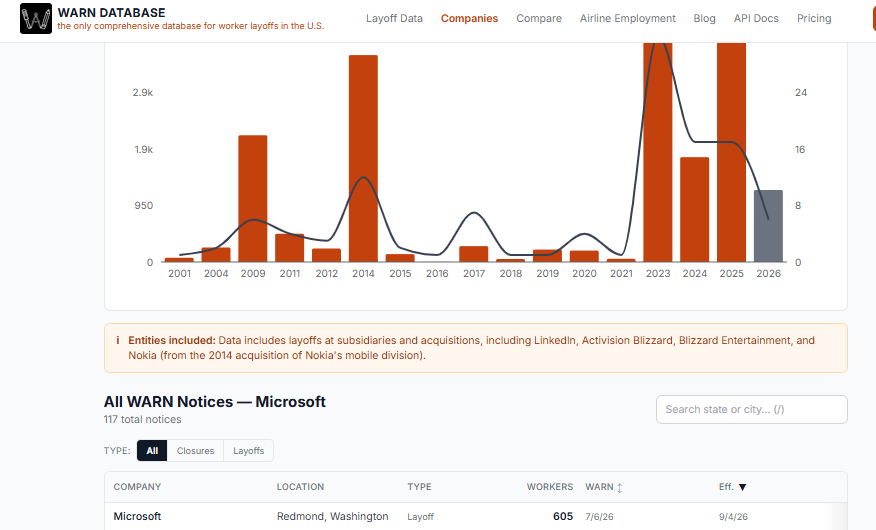This screenshot has width=876, height=530.
Task: Visit the Blog link
Action: pyautogui.click(x=704, y=18)
